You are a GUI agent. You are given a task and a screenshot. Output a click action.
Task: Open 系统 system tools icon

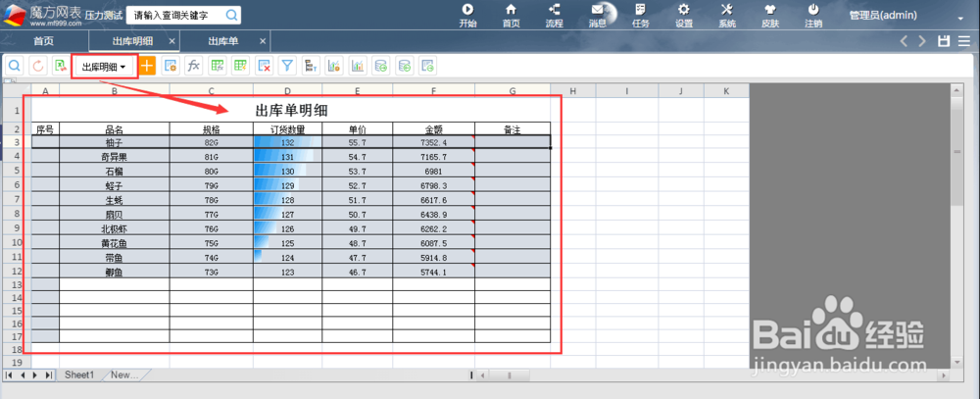[x=727, y=16]
